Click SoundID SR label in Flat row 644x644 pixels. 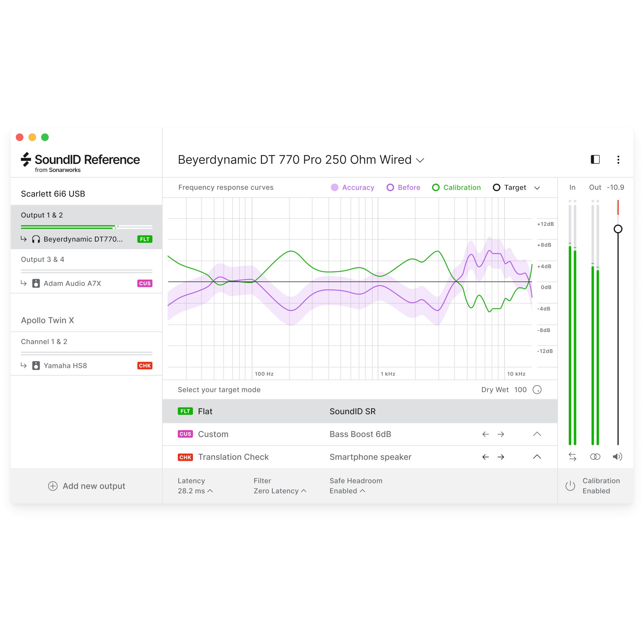352,411
